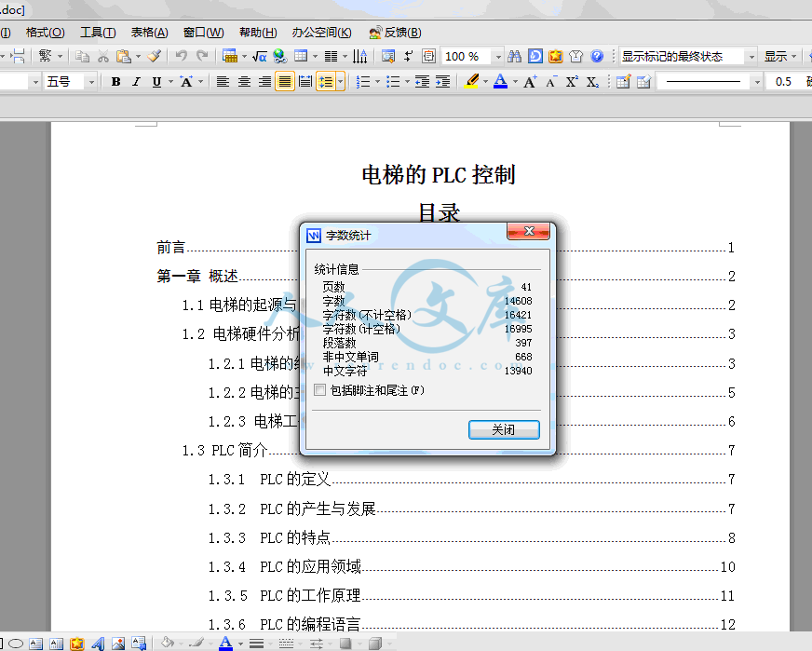Screen dimensions: 812x651
Task: Close the 字数统计 dialog with X
Action: pos(528,231)
